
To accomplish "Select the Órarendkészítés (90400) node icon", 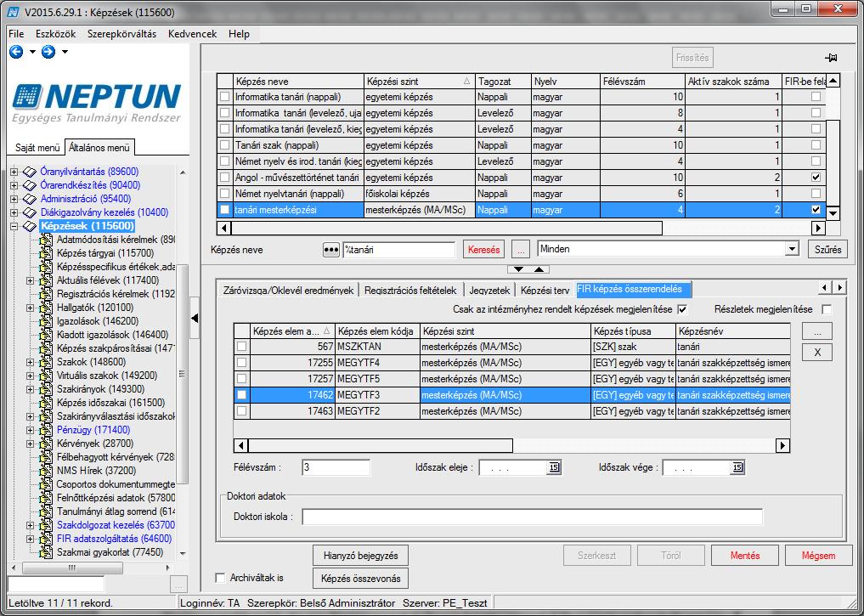I will 30,186.
